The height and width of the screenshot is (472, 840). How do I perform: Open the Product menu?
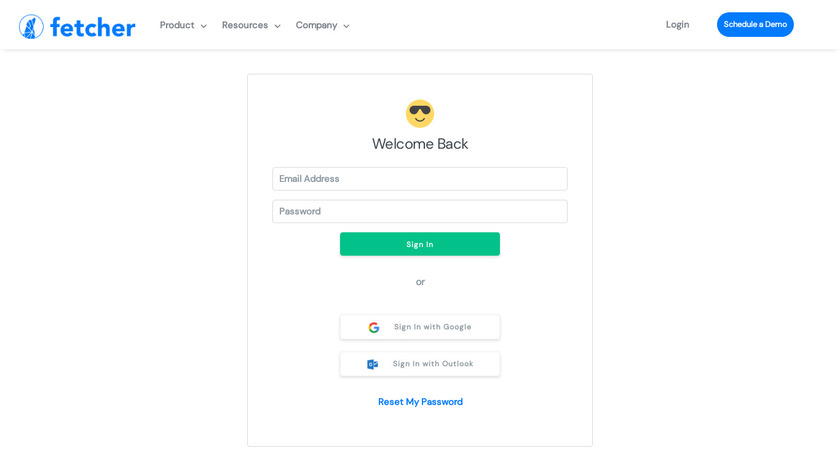click(x=177, y=25)
